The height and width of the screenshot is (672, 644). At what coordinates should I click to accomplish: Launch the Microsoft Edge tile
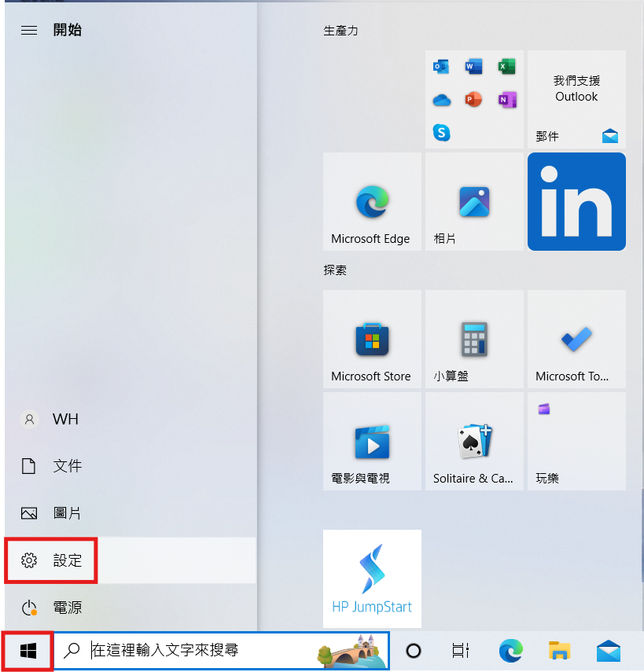[372, 201]
